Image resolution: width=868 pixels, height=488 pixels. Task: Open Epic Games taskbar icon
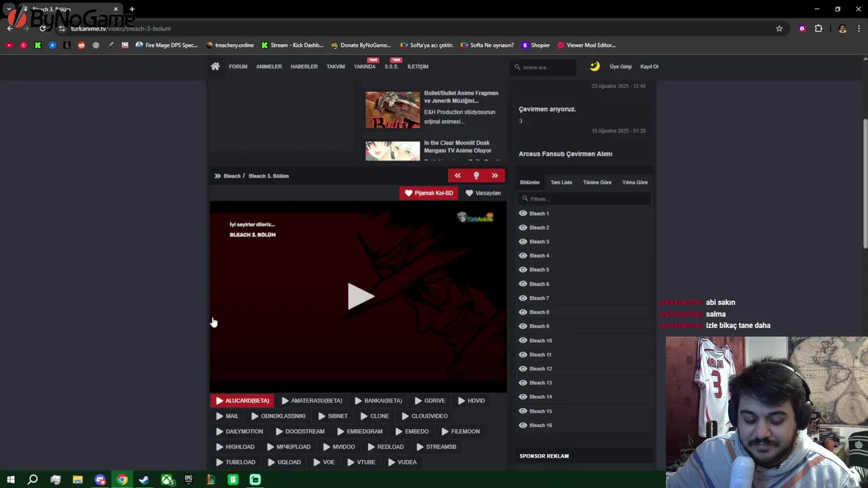(189, 480)
